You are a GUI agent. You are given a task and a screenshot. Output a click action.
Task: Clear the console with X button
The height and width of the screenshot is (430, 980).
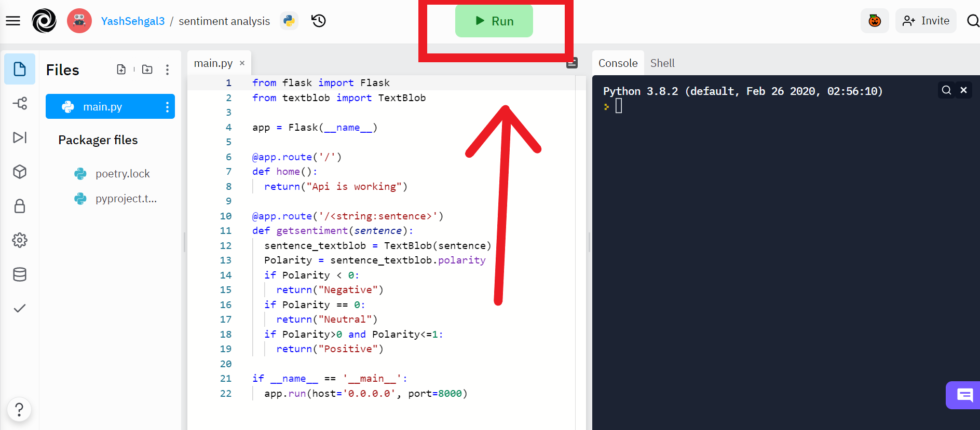(963, 90)
